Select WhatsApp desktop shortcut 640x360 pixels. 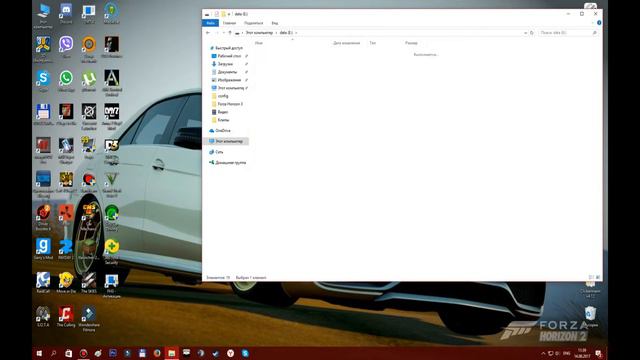(x=66, y=81)
